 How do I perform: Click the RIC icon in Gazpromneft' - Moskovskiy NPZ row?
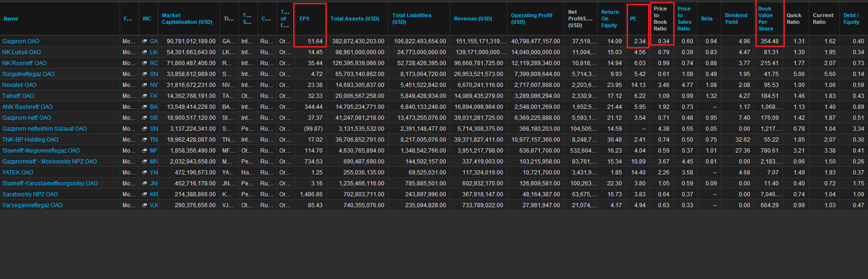(144, 162)
